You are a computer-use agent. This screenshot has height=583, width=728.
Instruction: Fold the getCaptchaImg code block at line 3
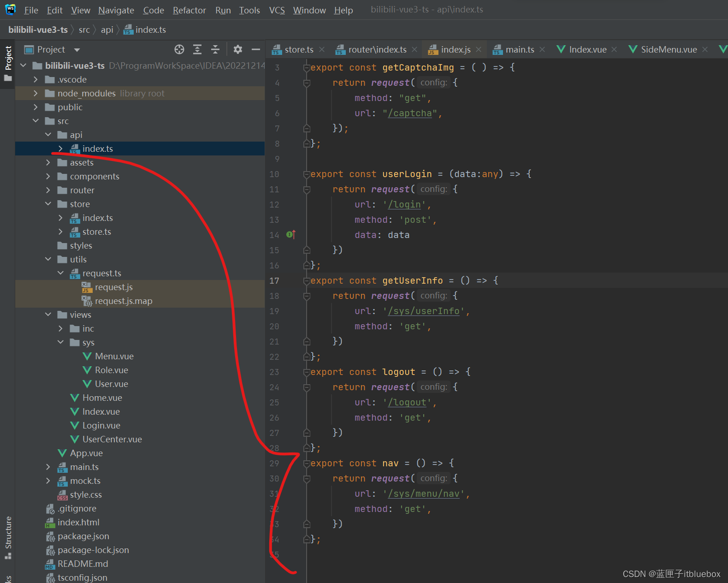[306, 68]
